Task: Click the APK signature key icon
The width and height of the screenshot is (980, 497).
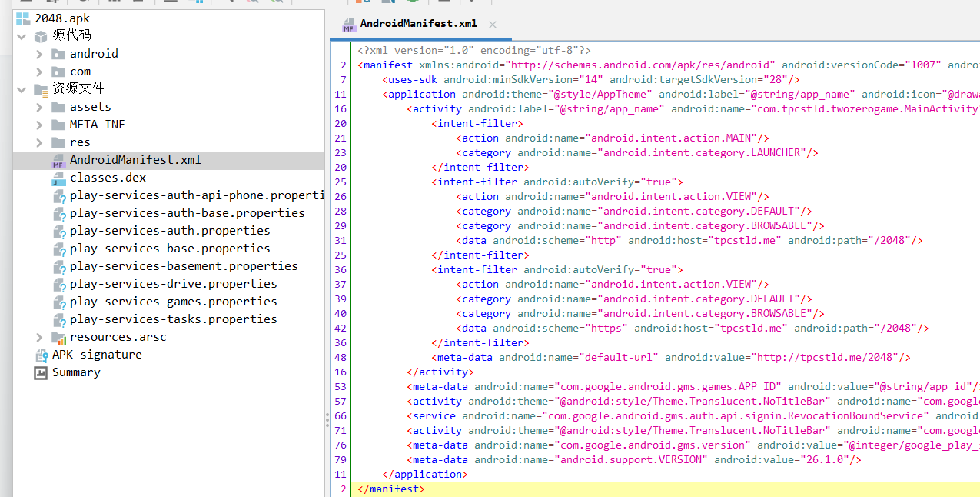Action: coord(42,355)
